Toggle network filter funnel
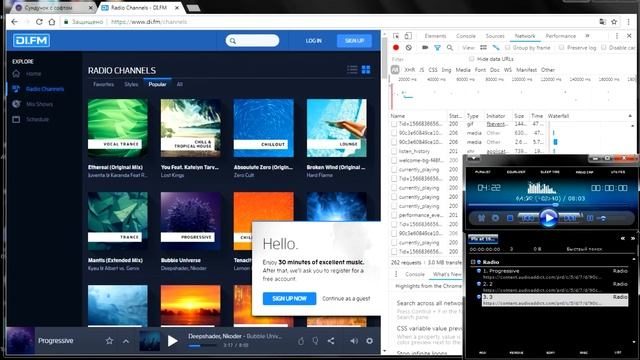This screenshot has width=640, height=360. (x=437, y=48)
